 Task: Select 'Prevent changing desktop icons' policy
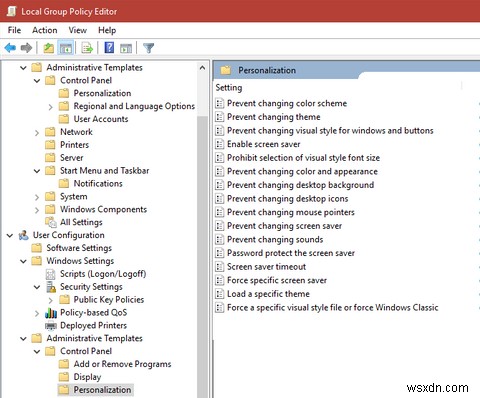[x=287, y=198]
